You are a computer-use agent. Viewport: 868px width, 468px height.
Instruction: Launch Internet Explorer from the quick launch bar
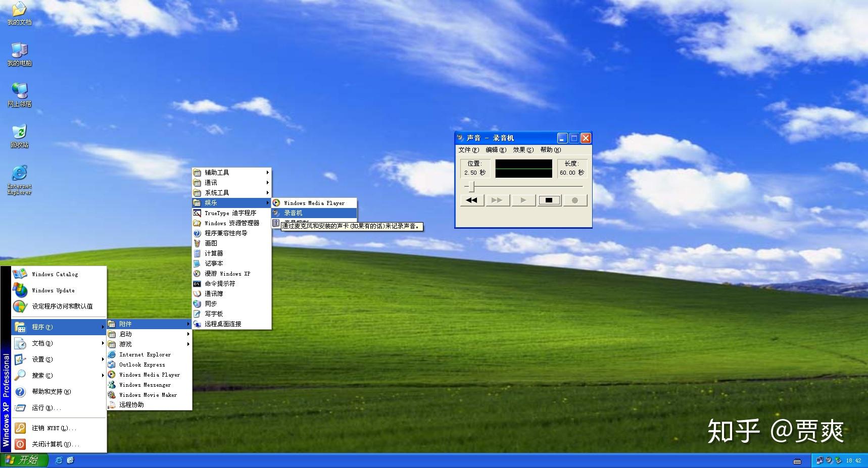[59, 460]
